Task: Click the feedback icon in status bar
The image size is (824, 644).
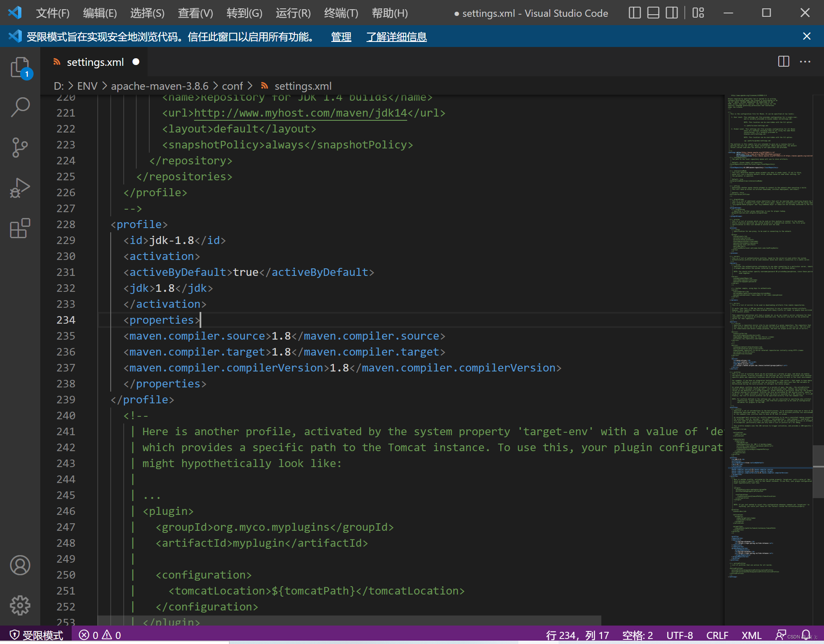Action: coord(780,635)
